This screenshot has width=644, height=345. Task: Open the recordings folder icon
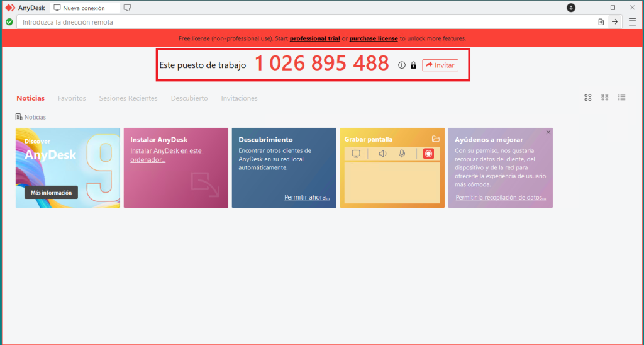click(x=435, y=139)
